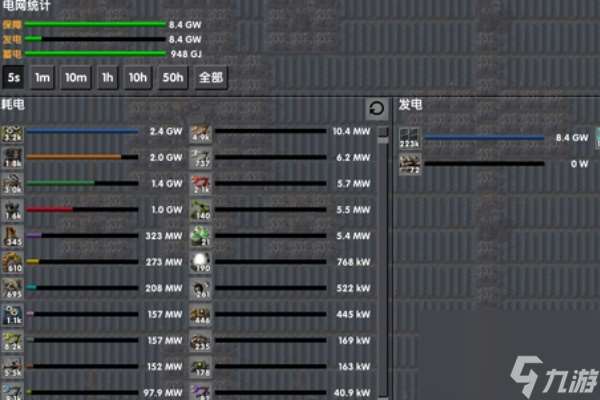Viewport: 600px width, 400px height.
Task: Click the 737 icon beside 6.2 MW
Action: click(x=201, y=158)
